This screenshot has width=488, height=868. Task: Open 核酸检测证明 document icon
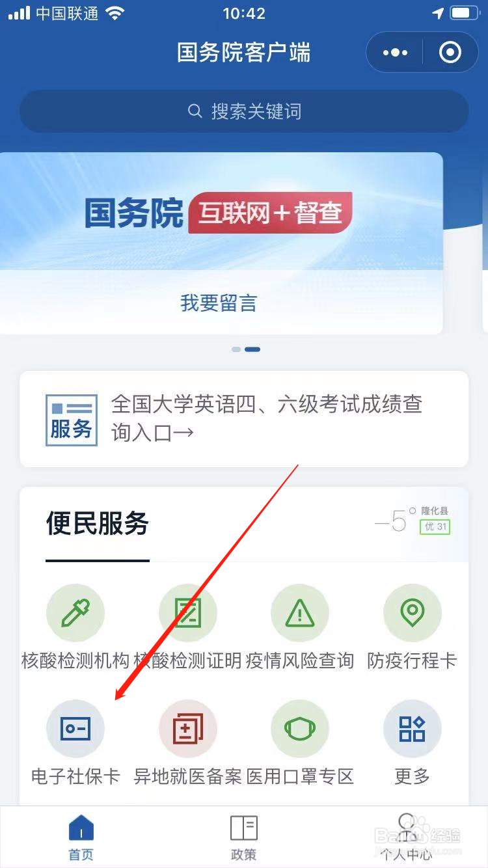188,613
